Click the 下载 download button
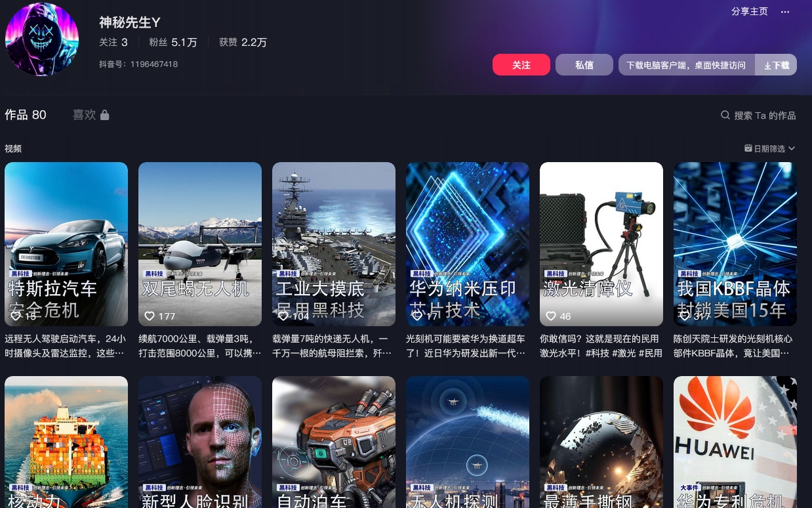Image resolution: width=812 pixels, height=508 pixels. [777, 65]
